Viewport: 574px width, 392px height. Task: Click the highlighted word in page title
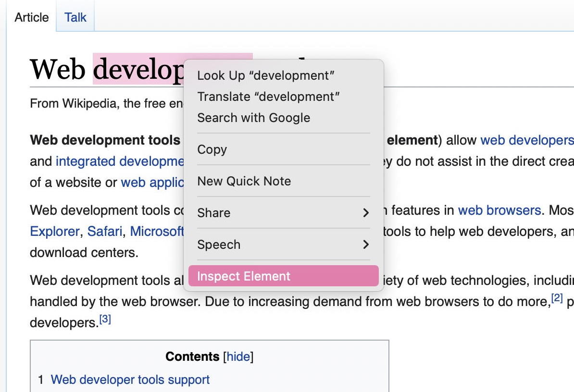point(138,69)
